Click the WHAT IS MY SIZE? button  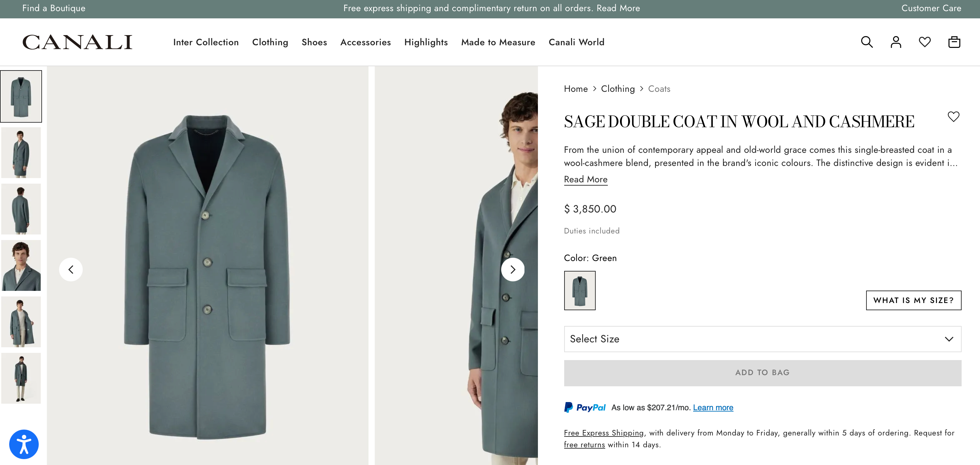click(x=913, y=300)
